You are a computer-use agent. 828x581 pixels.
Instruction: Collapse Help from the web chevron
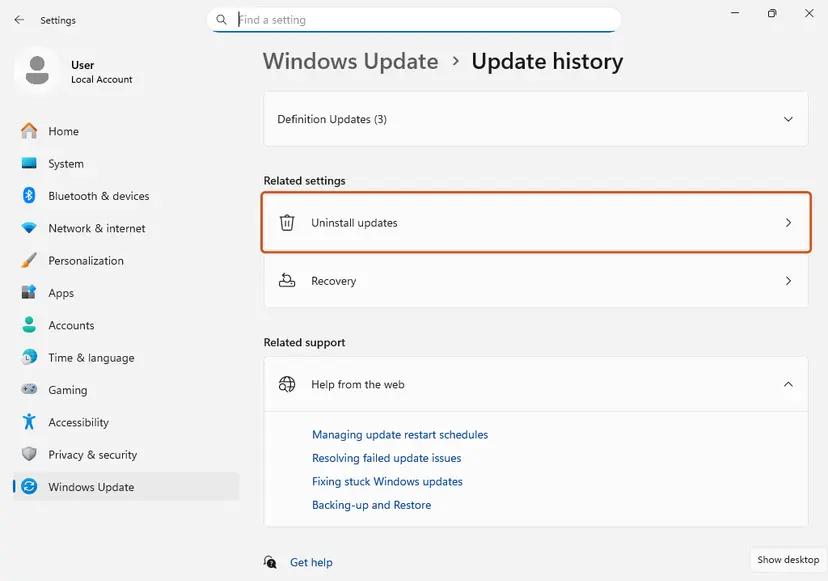[x=788, y=384]
